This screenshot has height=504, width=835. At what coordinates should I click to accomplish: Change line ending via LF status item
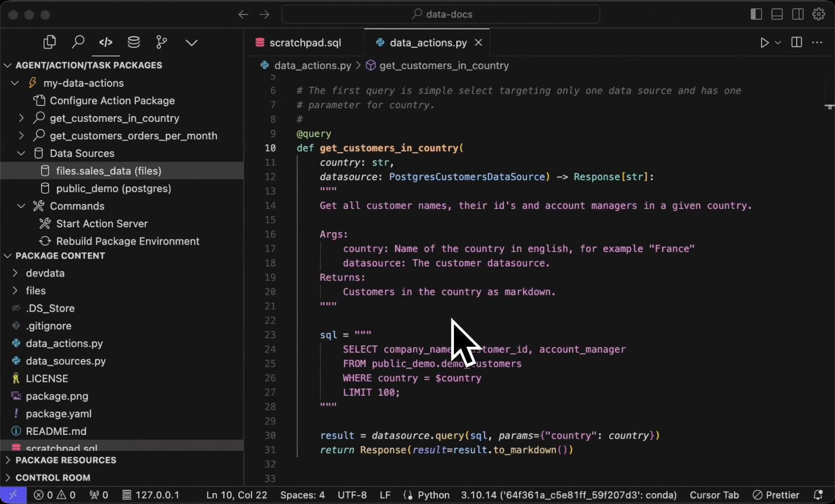(x=385, y=495)
